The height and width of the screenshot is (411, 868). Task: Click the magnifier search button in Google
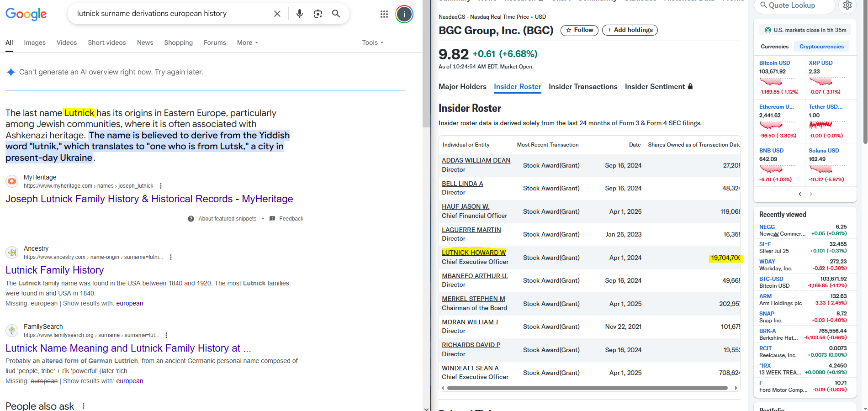pos(336,14)
